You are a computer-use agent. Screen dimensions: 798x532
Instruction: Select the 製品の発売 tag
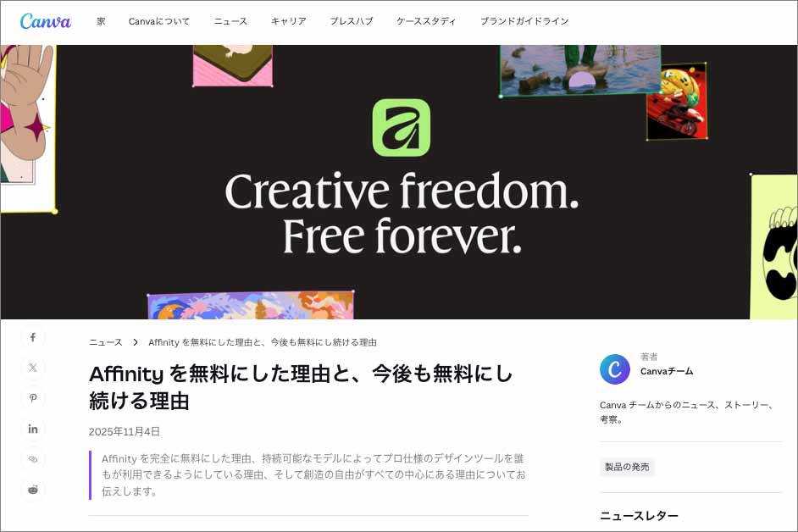coord(627,467)
